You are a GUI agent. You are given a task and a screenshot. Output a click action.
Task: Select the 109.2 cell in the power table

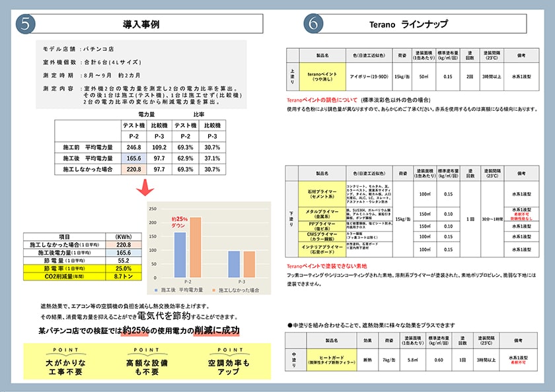pyautogui.click(x=159, y=147)
